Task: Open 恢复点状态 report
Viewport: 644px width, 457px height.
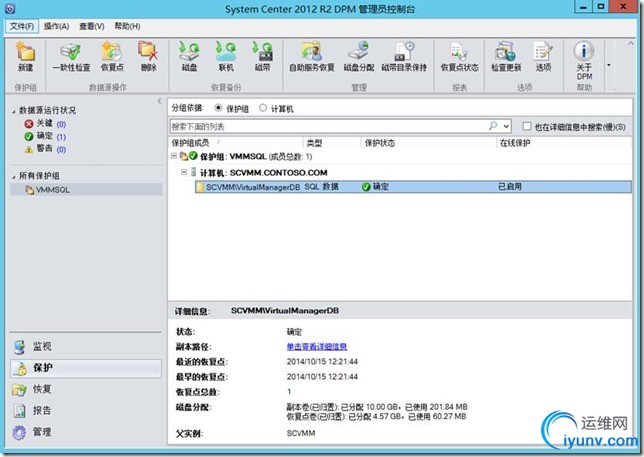Action: [459, 57]
